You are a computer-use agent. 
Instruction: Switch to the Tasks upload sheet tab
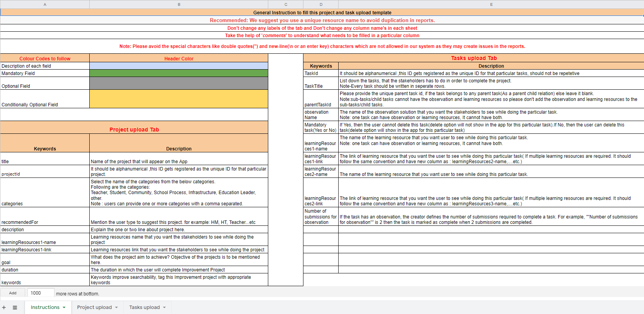click(144, 307)
